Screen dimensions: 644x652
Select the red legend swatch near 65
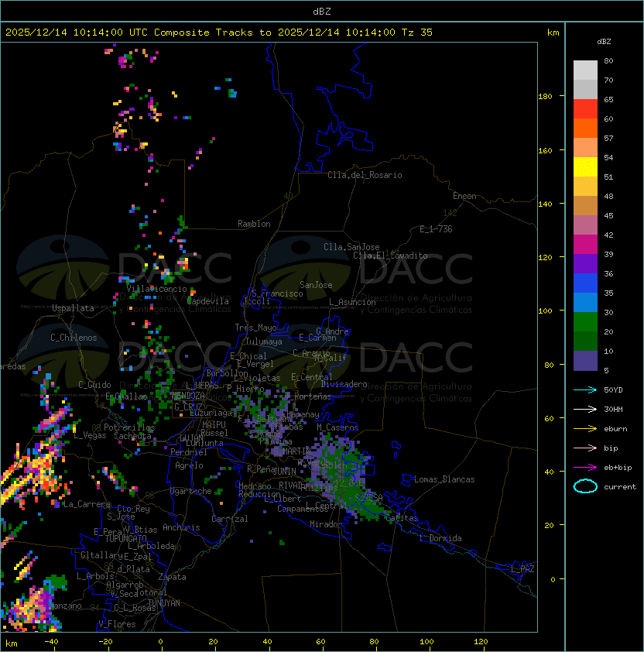click(x=585, y=108)
